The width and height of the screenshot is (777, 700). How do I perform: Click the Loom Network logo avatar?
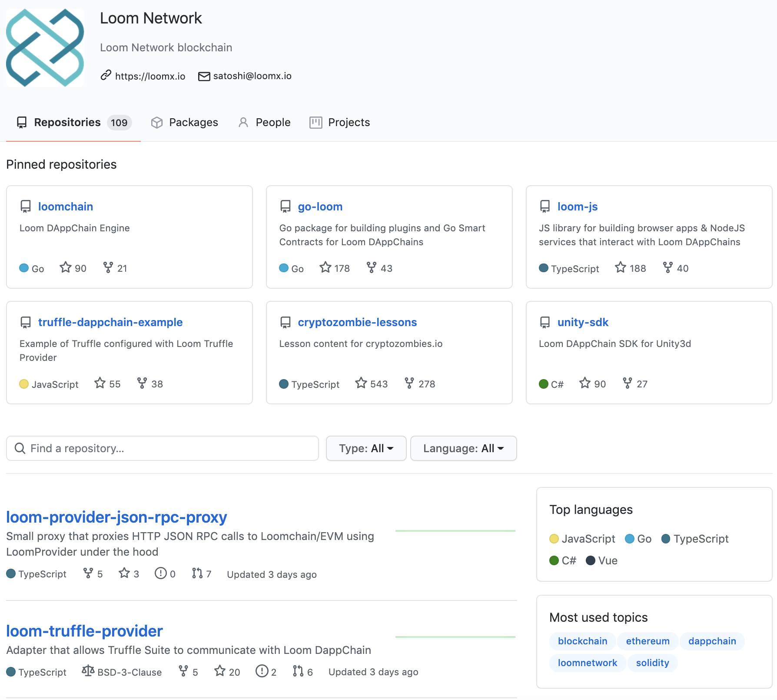point(45,47)
